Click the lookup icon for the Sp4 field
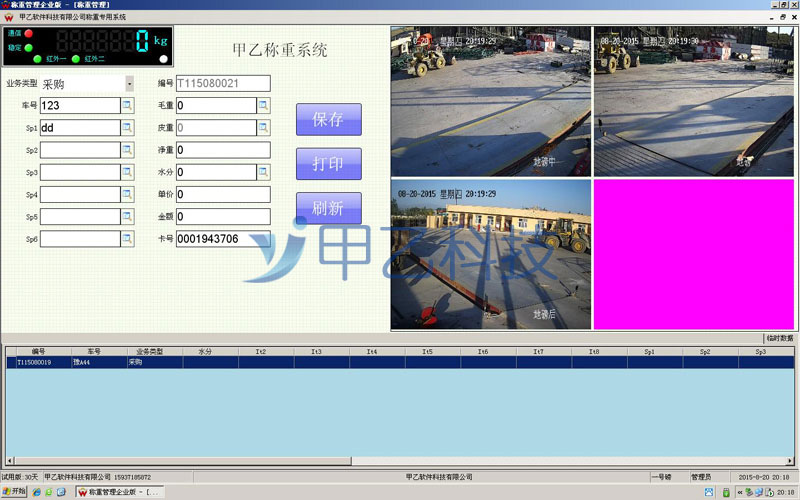Viewport: 800px width, 500px height. pyautogui.click(x=127, y=194)
